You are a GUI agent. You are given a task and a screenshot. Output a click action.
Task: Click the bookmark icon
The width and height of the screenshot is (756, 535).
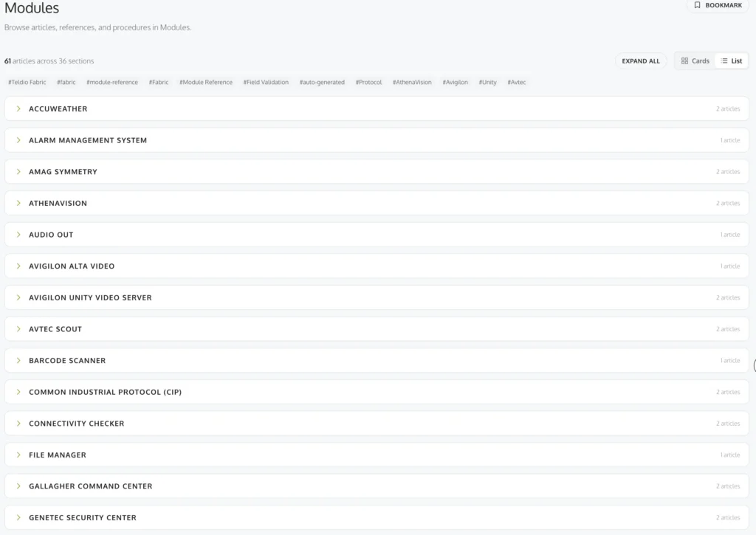697,5
